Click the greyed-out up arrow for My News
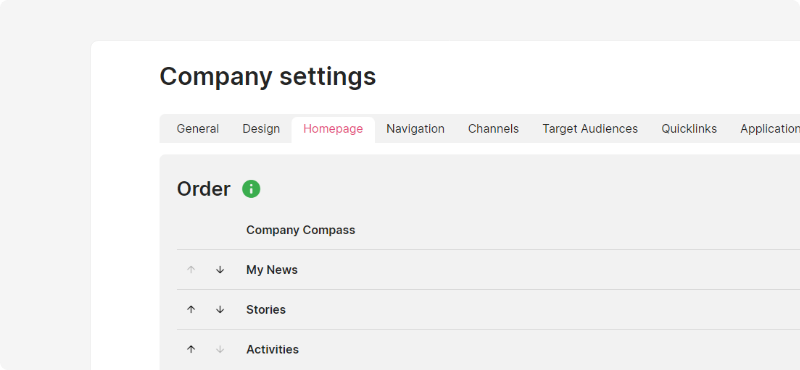This screenshot has height=370, width=800. (191, 269)
